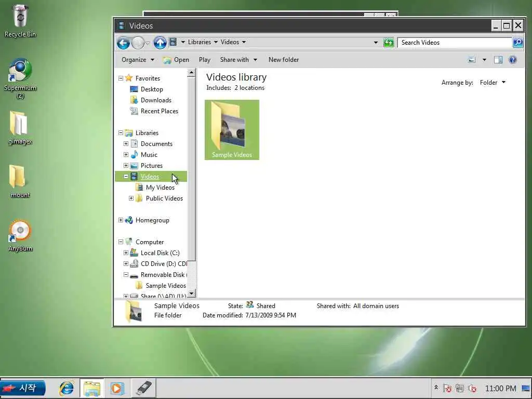Open Recycle Bin on the desktop
532x399 pixels.
20,20
